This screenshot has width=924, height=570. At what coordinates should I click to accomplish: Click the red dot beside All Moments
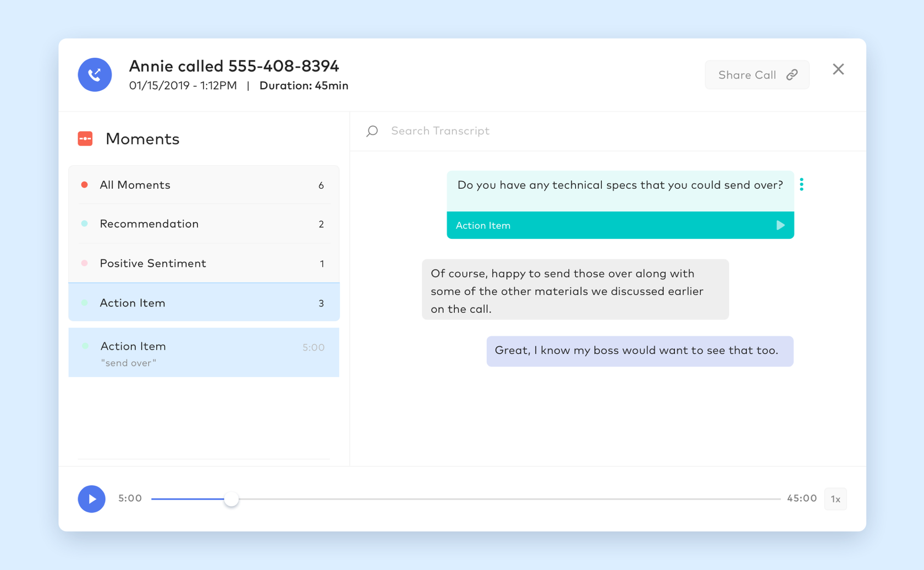click(x=85, y=185)
